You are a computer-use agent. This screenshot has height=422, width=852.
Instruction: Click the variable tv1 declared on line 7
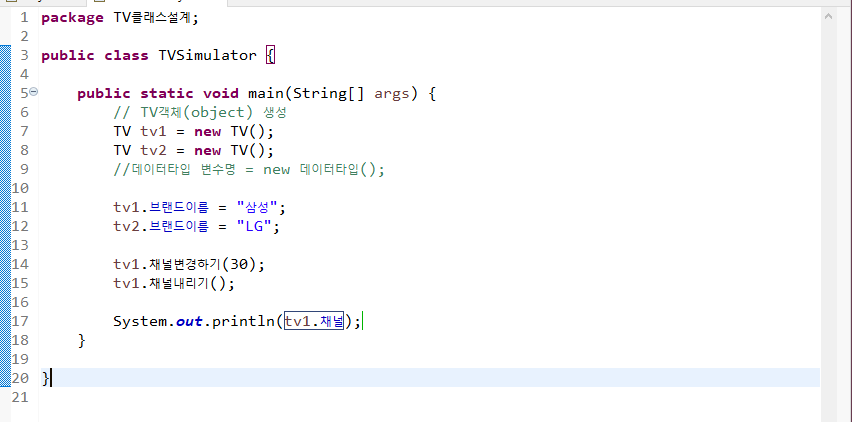pos(153,131)
